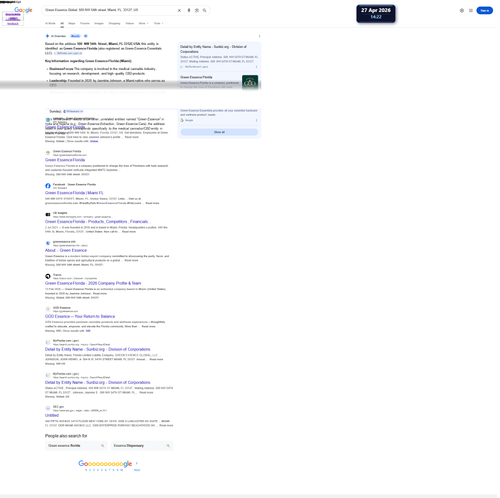Open the Green Essence Florida source card title
The height and width of the screenshot is (498, 500).
click(x=196, y=77)
